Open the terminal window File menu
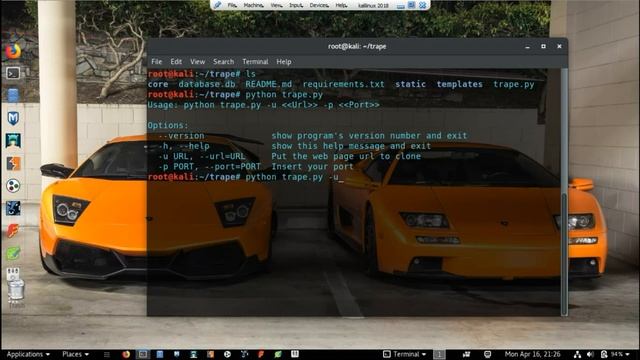 [x=157, y=62]
